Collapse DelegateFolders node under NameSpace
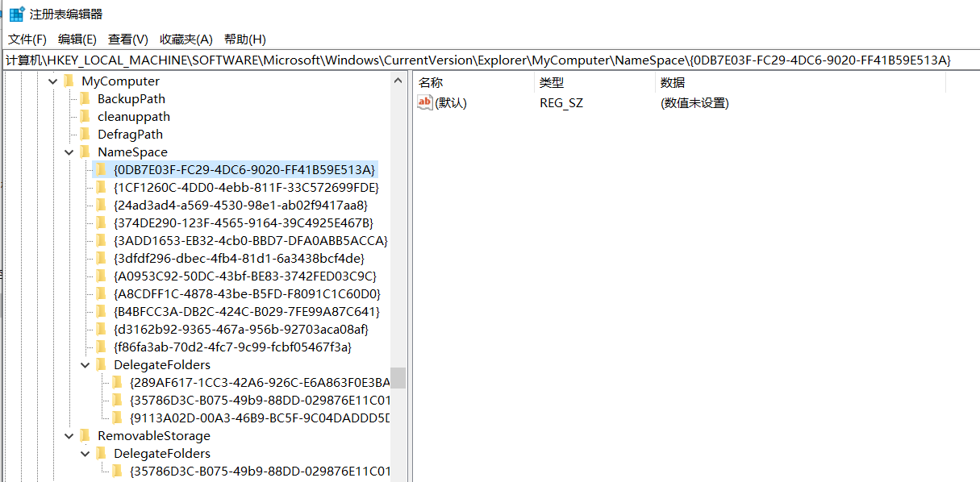This screenshot has width=980, height=482. [85, 365]
